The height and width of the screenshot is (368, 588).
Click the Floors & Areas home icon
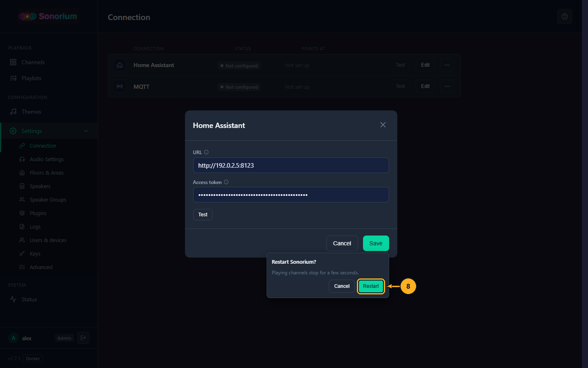(x=22, y=173)
